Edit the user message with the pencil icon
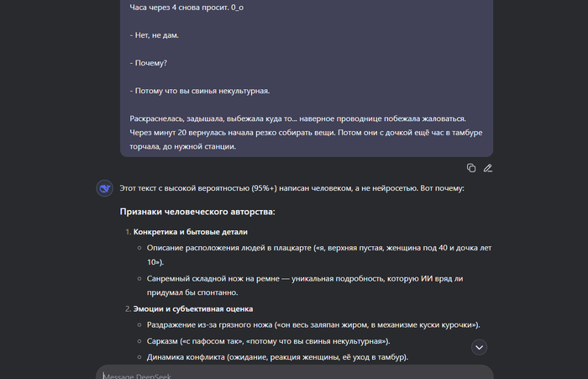588x379 pixels. [x=487, y=168]
